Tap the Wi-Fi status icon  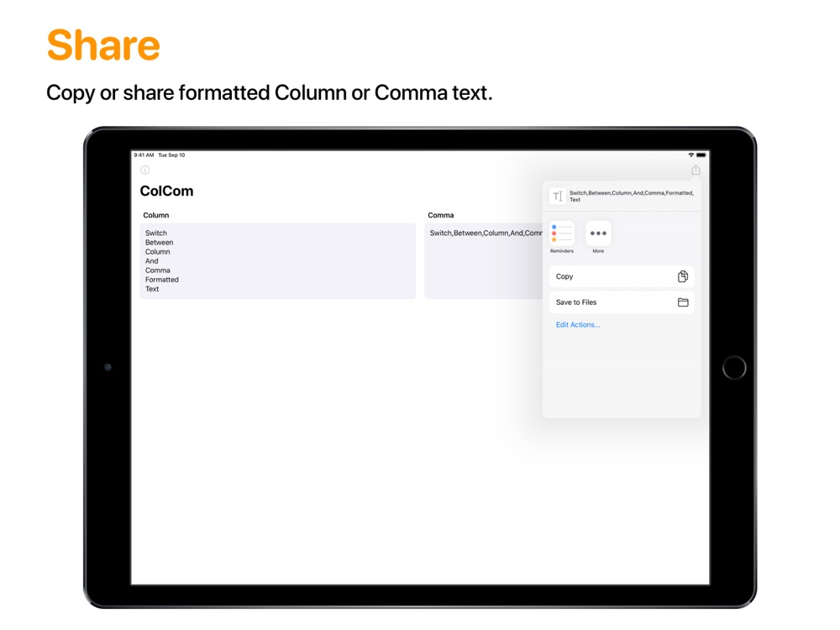(691, 155)
